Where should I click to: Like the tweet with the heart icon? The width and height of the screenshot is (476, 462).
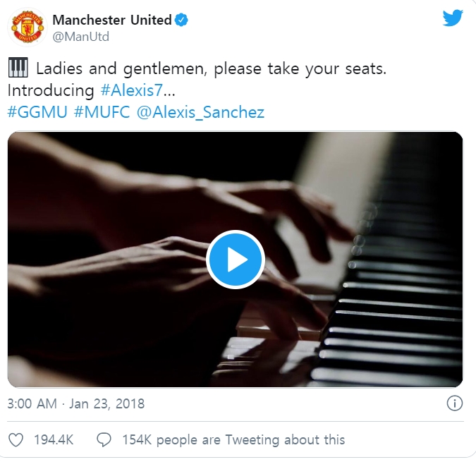coord(16,440)
